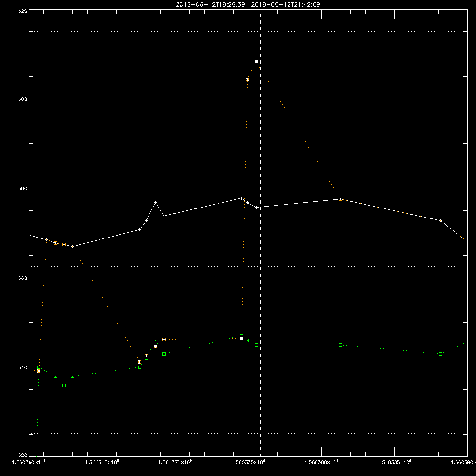Select the orange square near 577 on white line
Viewport: 476px width, 476px height.
pos(341,199)
